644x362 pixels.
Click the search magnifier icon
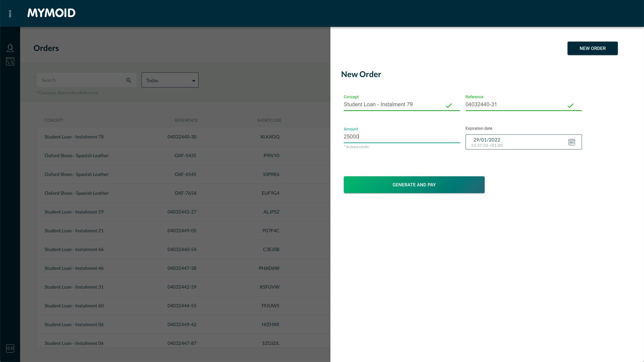(x=128, y=80)
